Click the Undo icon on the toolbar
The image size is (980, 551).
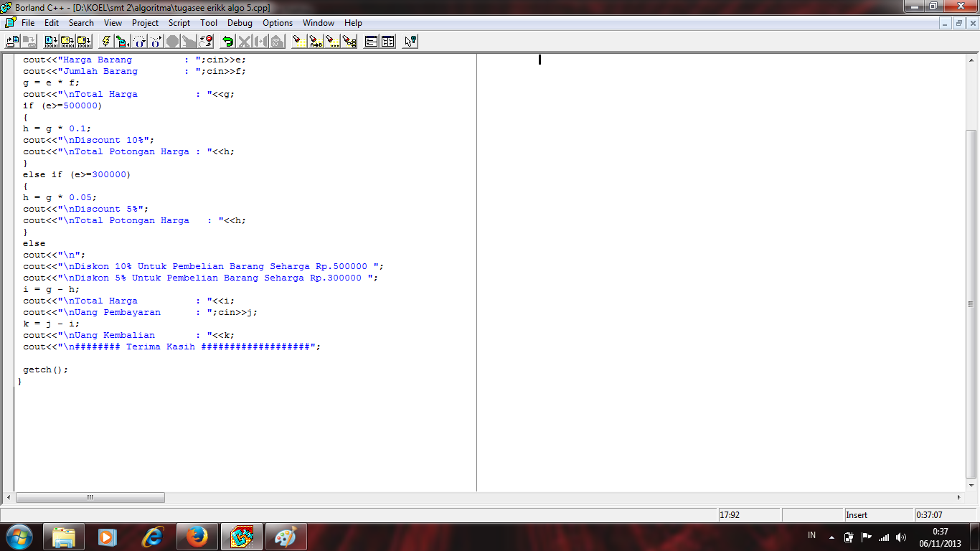tap(228, 41)
